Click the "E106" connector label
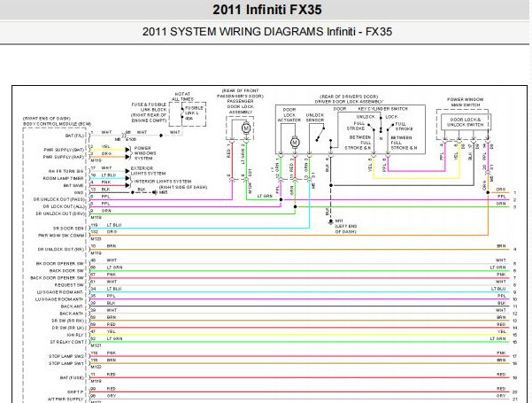This screenshot has width=532, height=403. (x=131, y=139)
